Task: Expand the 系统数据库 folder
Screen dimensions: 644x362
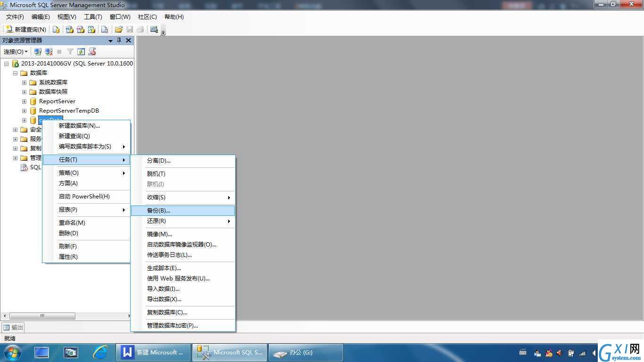Action: click(x=24, y=82)
